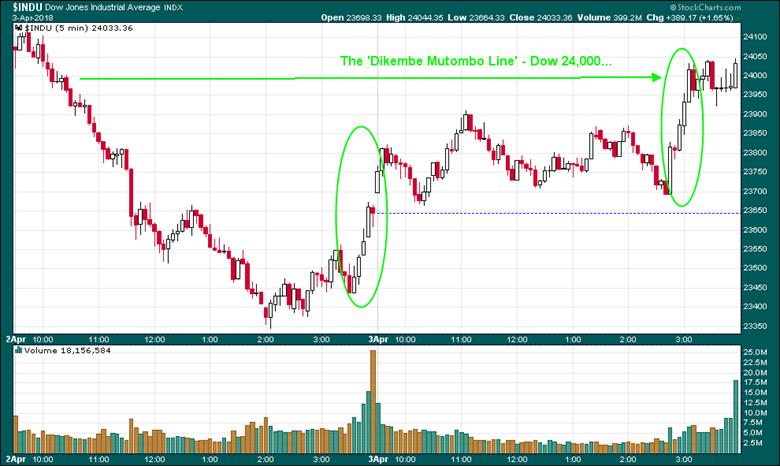
Task: Click the Close 24033.36 value in header
Action: coord(584,19)
